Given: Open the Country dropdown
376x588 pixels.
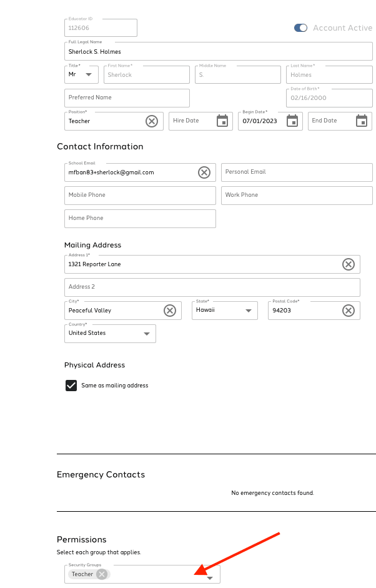Looking at the screenshot, I should coord(147,334).
